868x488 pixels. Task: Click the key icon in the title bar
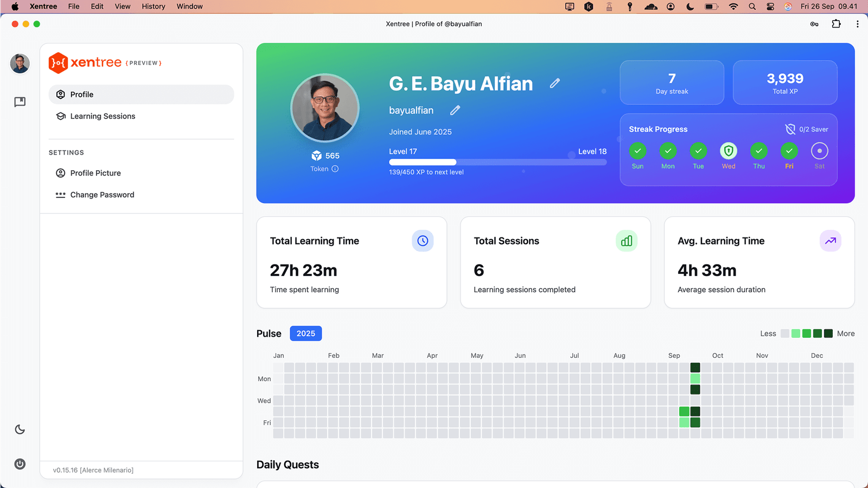(x=814, y=24)
